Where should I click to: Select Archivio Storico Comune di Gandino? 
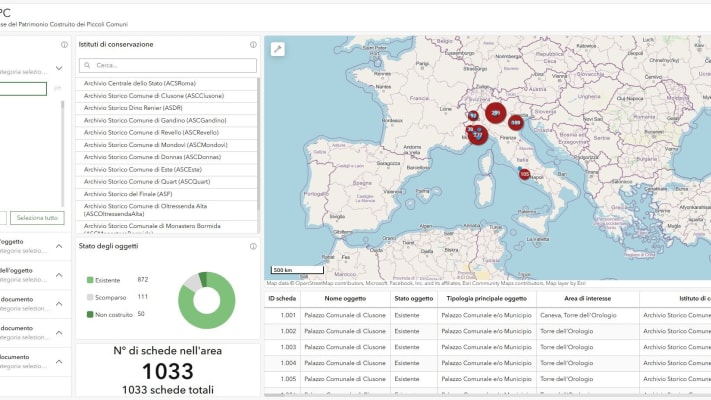point(166,120)
